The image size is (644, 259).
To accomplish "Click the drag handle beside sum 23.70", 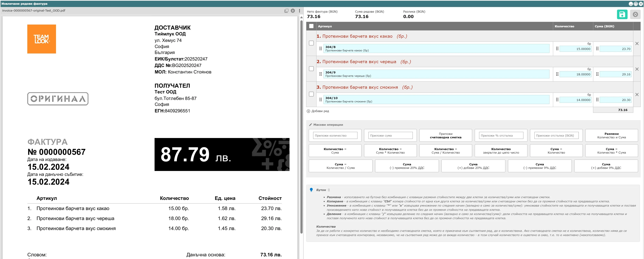I will click(597, 49).
